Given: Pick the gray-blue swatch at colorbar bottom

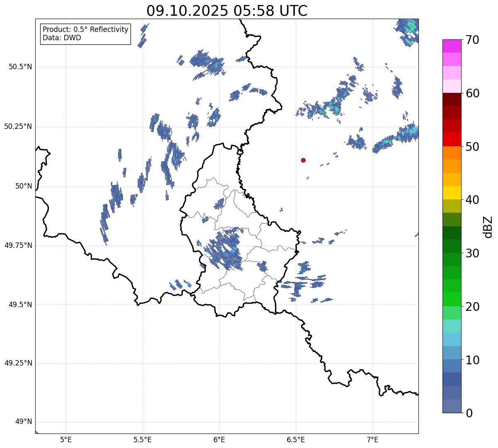Looking at the screenshot, I should click(x=452, y=406).
